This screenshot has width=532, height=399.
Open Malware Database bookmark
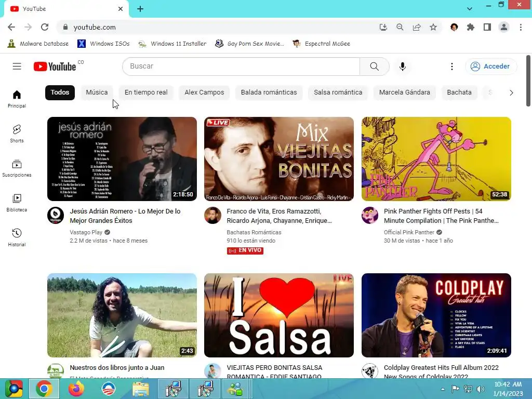click(x=38, y=44)
